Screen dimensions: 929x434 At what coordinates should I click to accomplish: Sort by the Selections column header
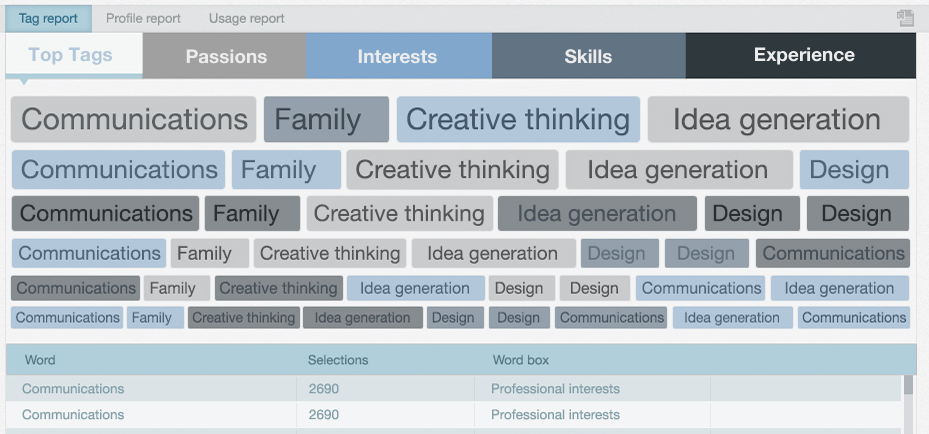tap(338, 360)
